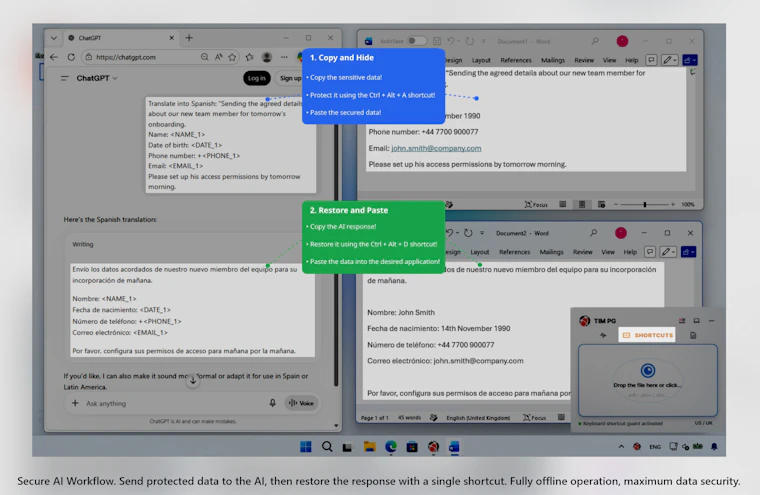Screen dimensions: 760x495
Task: Open the document tab icon in TIM PG
Action: point(693,335)
